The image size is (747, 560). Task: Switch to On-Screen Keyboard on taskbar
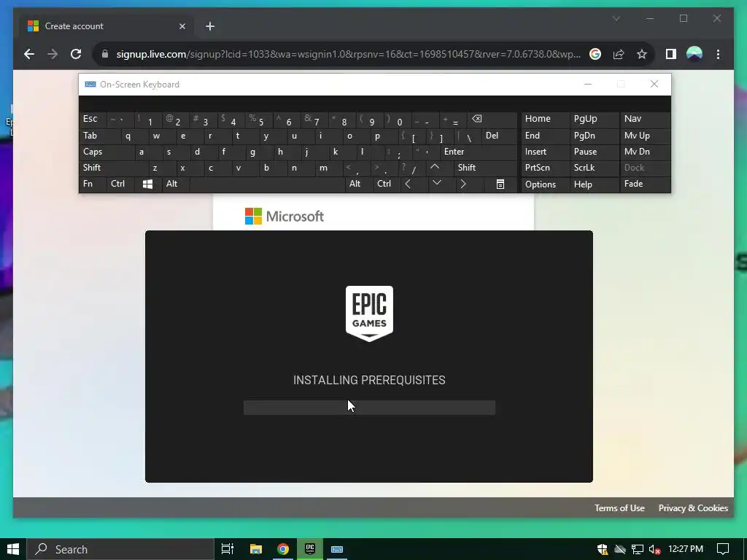click(337, 549)
